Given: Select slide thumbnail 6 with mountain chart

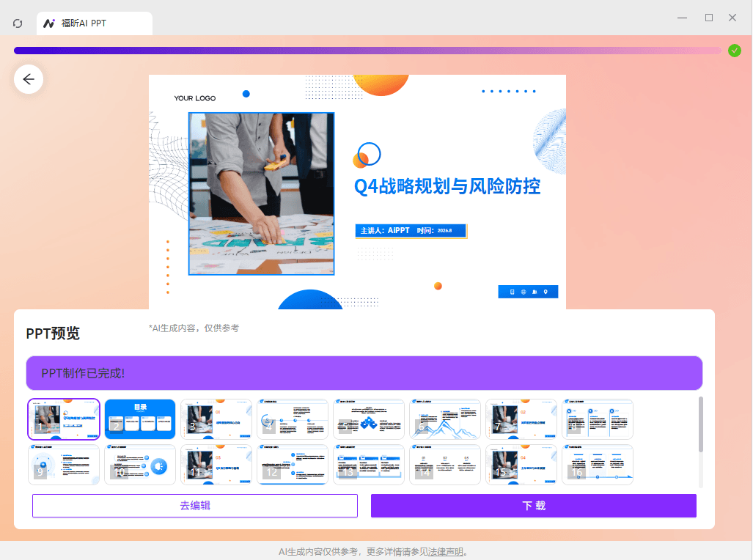Looking at the screenshot, I should pos(445,419).
